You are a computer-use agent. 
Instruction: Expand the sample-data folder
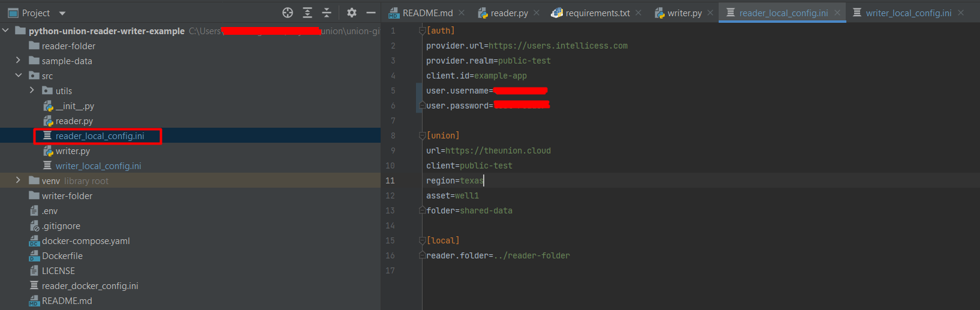pyautogui.click(x=18, y=61)
